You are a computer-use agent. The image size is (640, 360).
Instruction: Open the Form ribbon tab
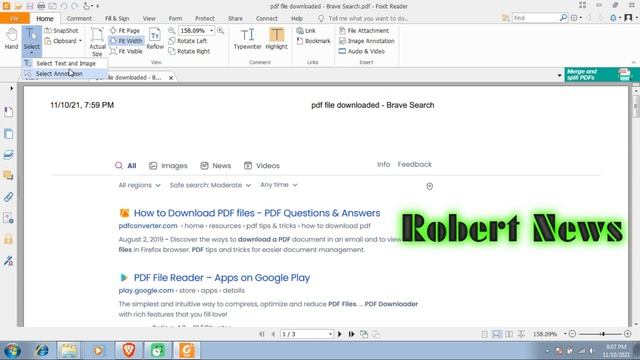(x=176, y=18)
